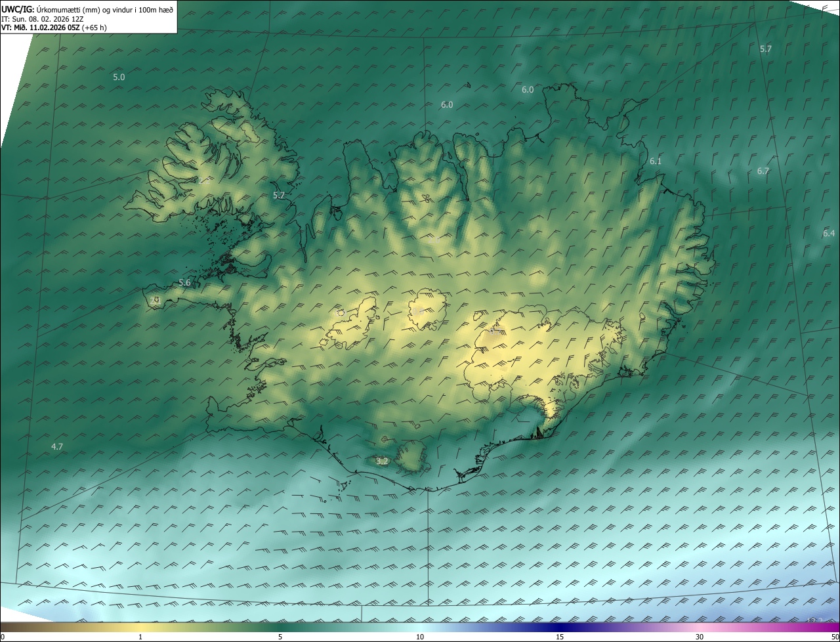Image resolution: width=840 pixels, height=642 pixels.
Task: Click the init time 'IT: Sun. 08. 02. 2026 12Z'
Action: click(x=43, y=19)
